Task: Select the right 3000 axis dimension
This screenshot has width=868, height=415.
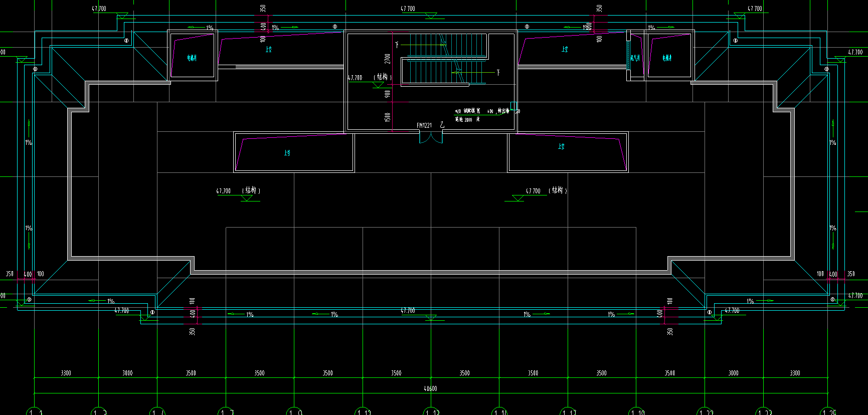Action: point(733,373)
